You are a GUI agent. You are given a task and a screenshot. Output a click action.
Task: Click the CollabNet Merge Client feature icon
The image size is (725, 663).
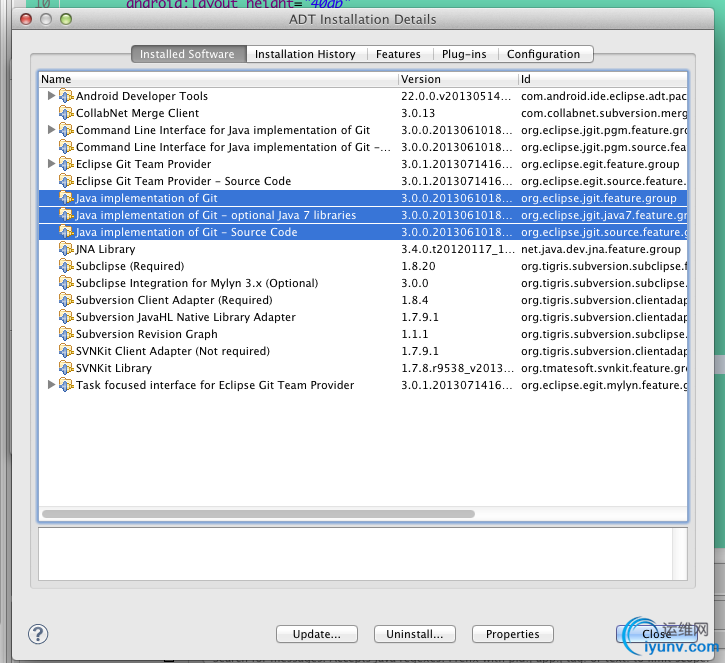pyautogui.click(x=66, y=113)
